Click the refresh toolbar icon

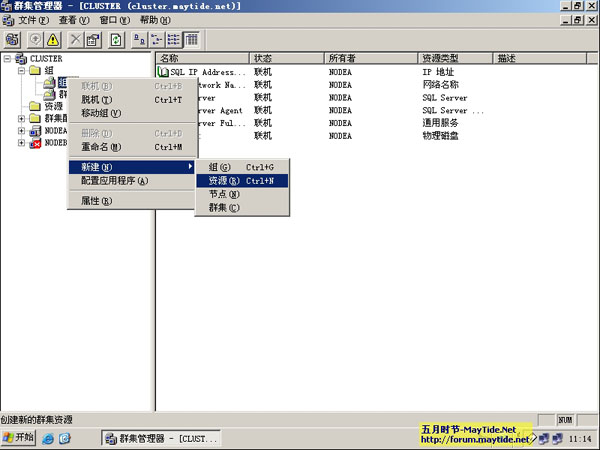117,39
